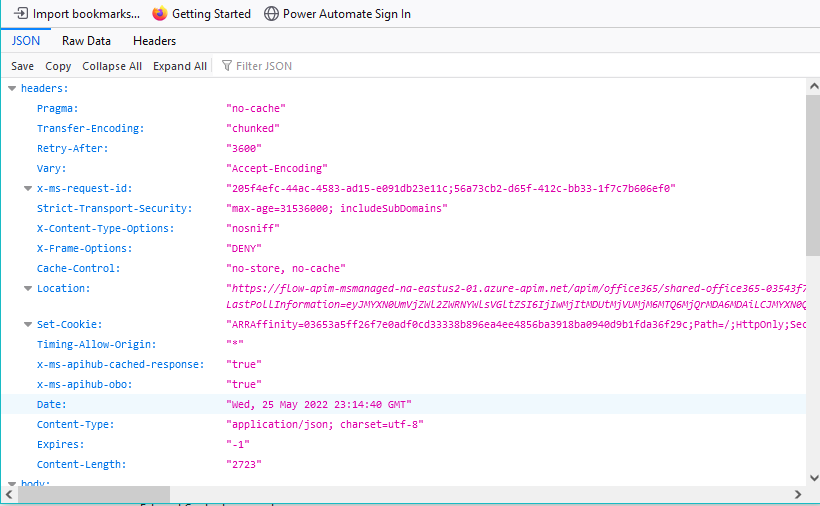Select the "3600" value
This screenshot has height=506, width=820.
tap(244, 148)
